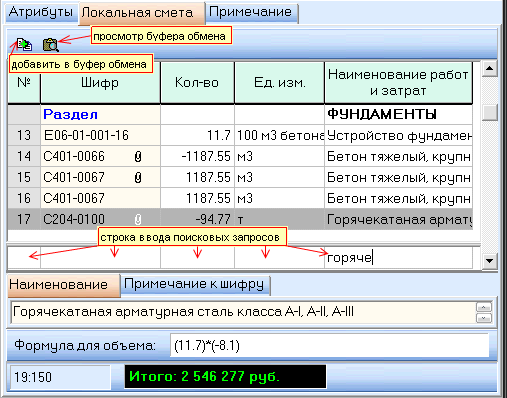The image size is (507, 398).
Task: Click the Кол-во search input field
Action: pos(197,258)
